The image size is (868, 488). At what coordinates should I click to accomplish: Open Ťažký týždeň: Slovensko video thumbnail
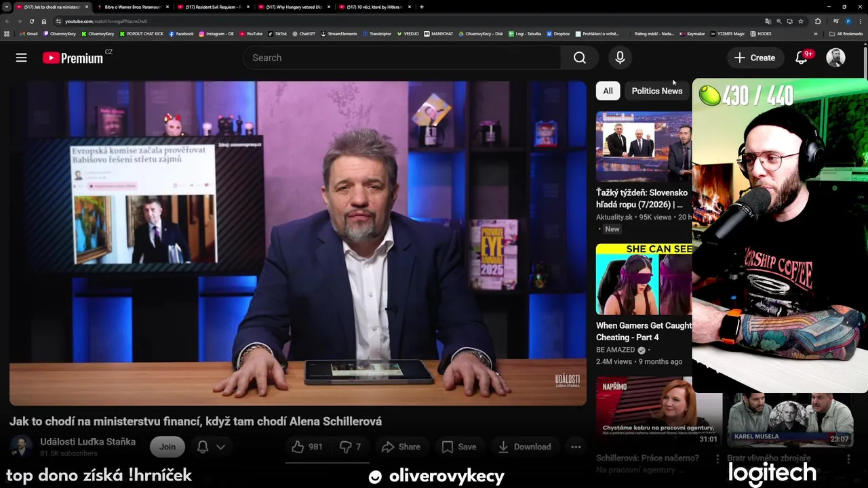point(644,146)
